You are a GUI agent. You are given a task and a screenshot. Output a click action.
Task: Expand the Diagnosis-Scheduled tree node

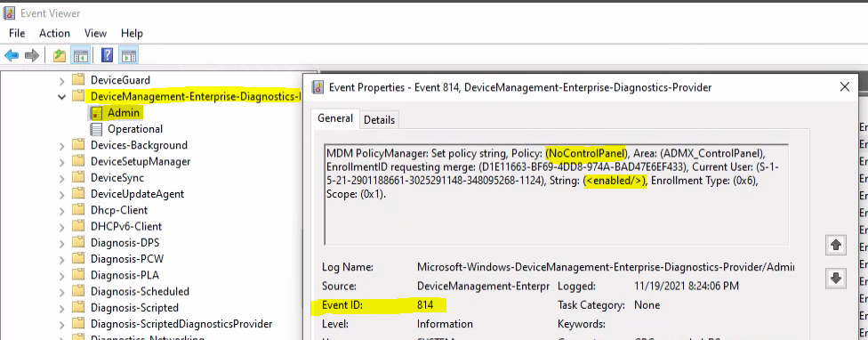tap(62, 291)
